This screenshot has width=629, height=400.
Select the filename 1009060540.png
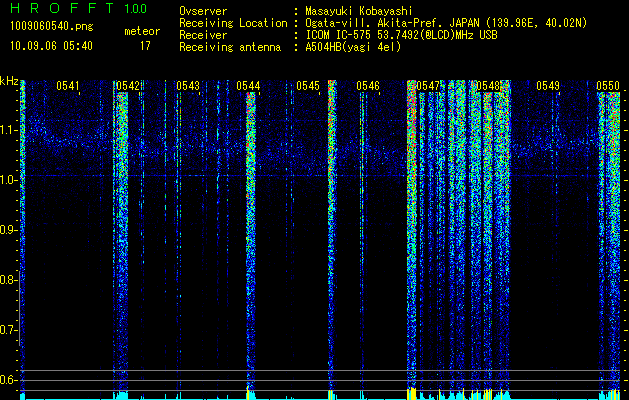tap(51, 27)
